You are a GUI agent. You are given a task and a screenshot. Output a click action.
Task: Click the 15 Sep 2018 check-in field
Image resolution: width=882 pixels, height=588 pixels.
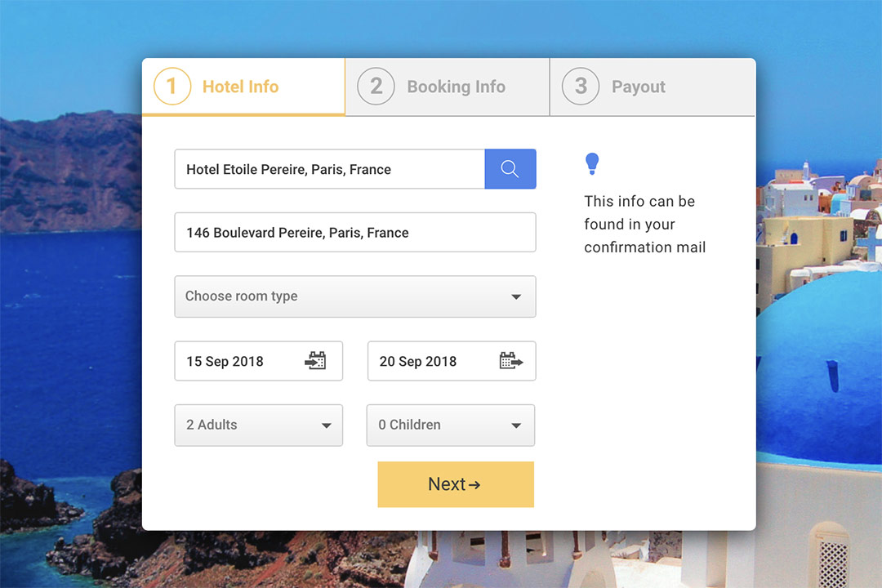(x=237, y=361)
